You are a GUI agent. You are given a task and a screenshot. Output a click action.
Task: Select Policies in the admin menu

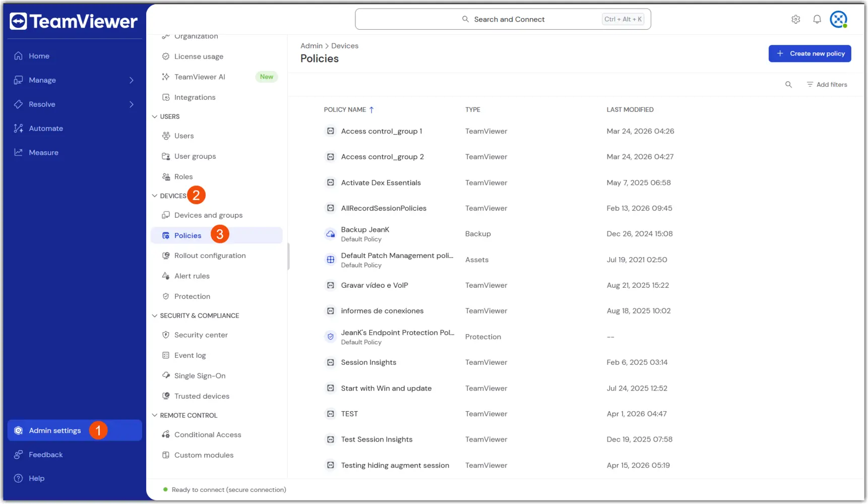(x=217, y=235)
